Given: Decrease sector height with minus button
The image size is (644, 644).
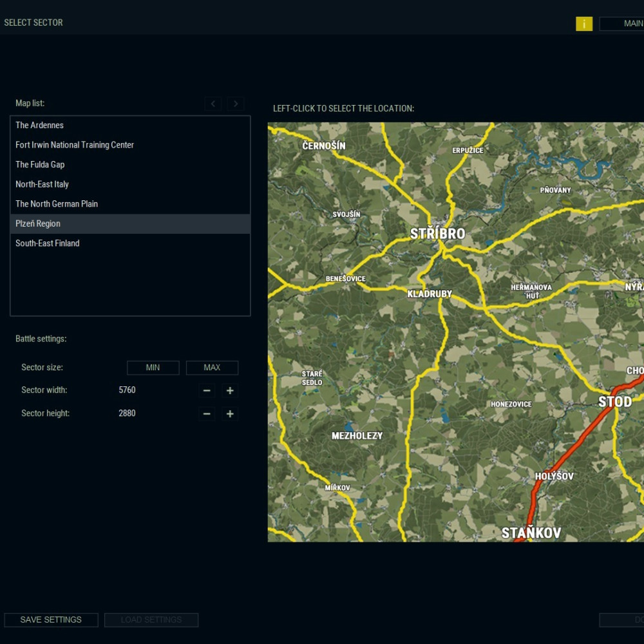Looking at the screenshot, I should tap(207, 414).
